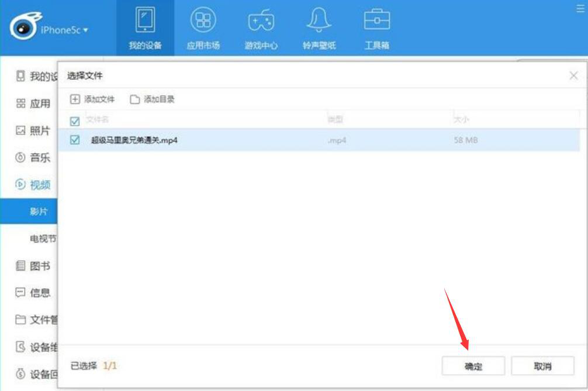Select 照片 in the sidebar
The height and width of the screenshot is (391, 588).
coord(40,130)
